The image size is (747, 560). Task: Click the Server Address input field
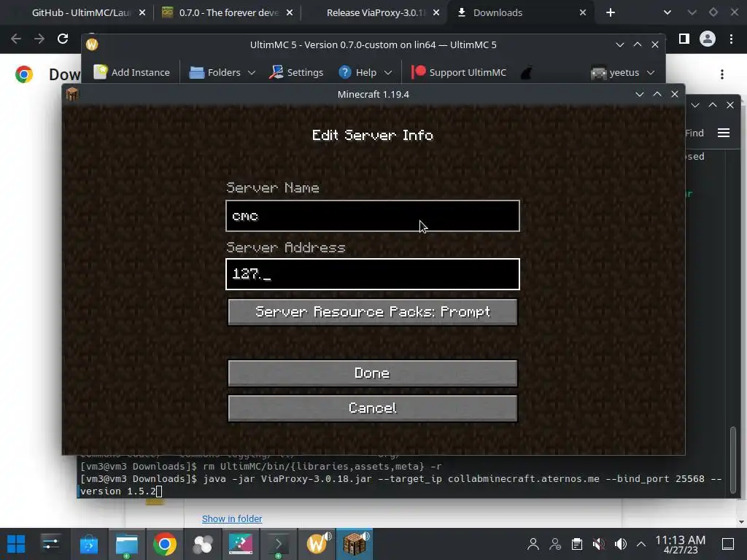click(x=373, y=274)
